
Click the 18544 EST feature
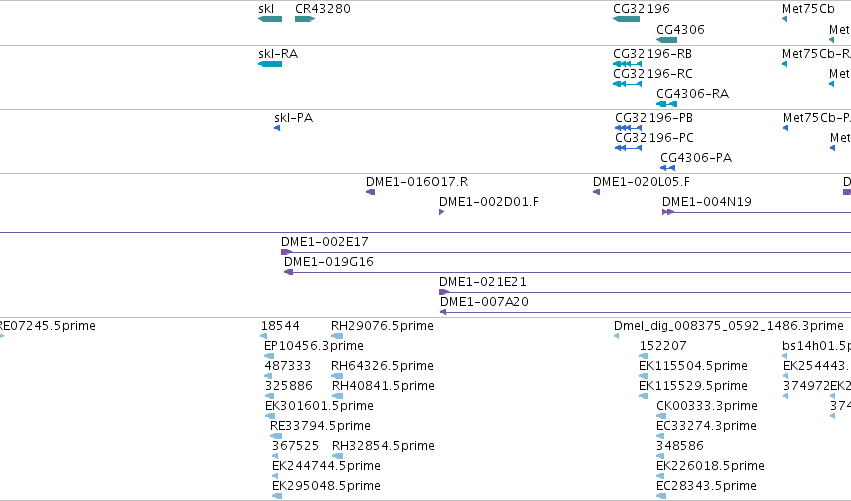(264, 337)
